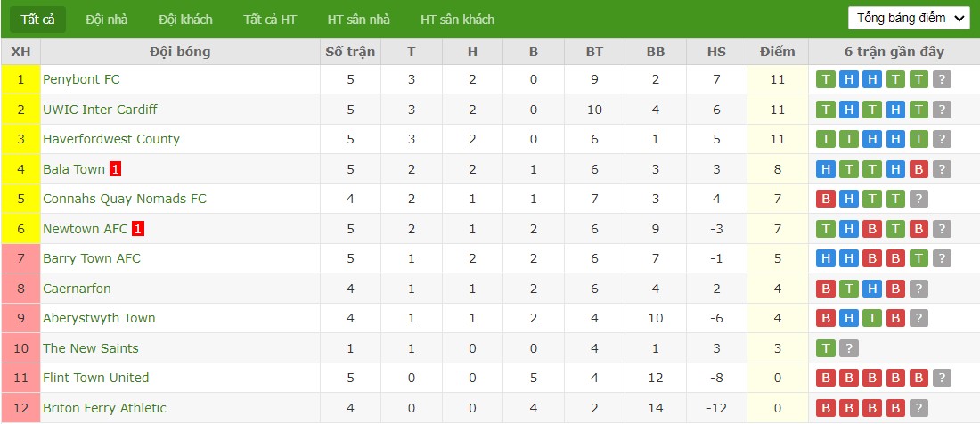Click the red B result badge for Bala Town

pyautogui.click(x=919, y=169)
